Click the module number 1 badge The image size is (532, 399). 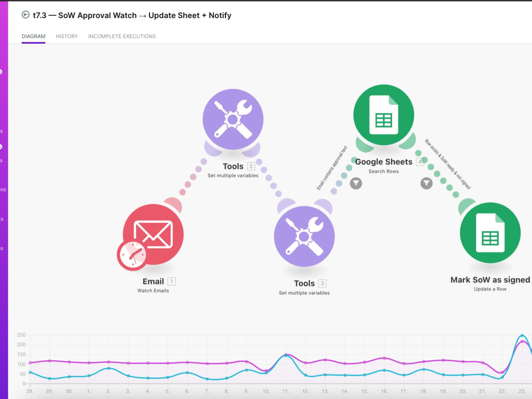coord(172,281)
